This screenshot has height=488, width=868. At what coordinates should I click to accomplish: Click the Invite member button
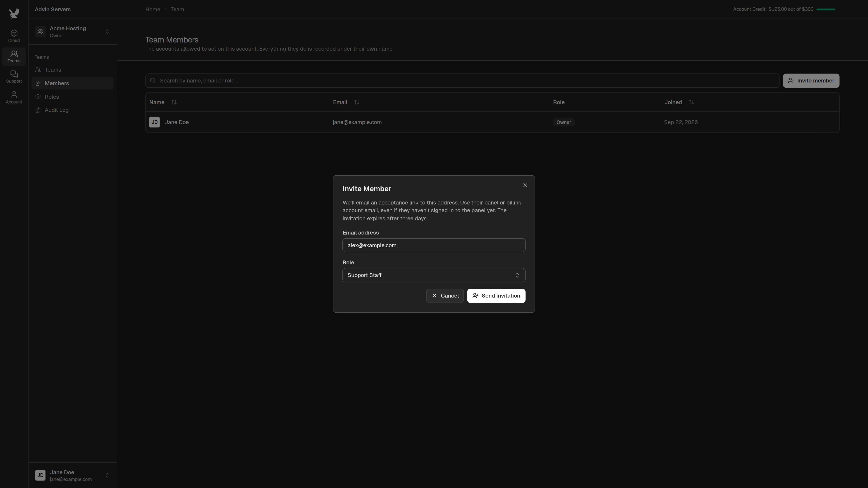click(x=811, y=80)
